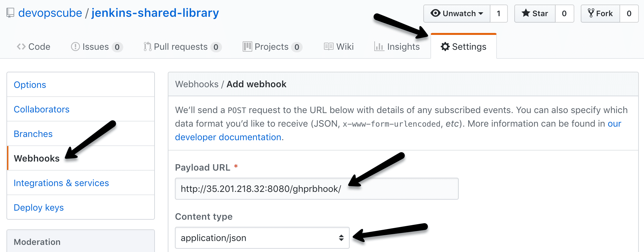Open Branches in the settings sidebar
Image resolution: width=644 pixels, height=252 pixels.
click(81, 134)
